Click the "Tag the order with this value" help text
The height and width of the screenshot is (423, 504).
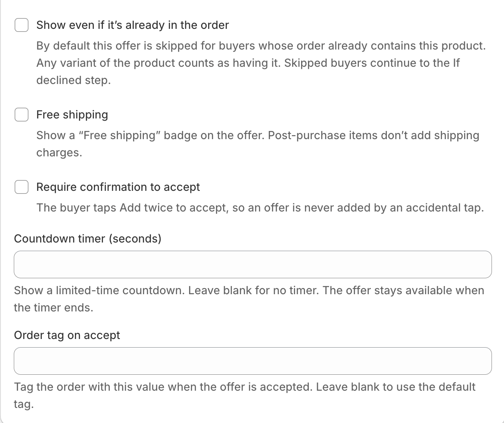click(x=245, y=395)
